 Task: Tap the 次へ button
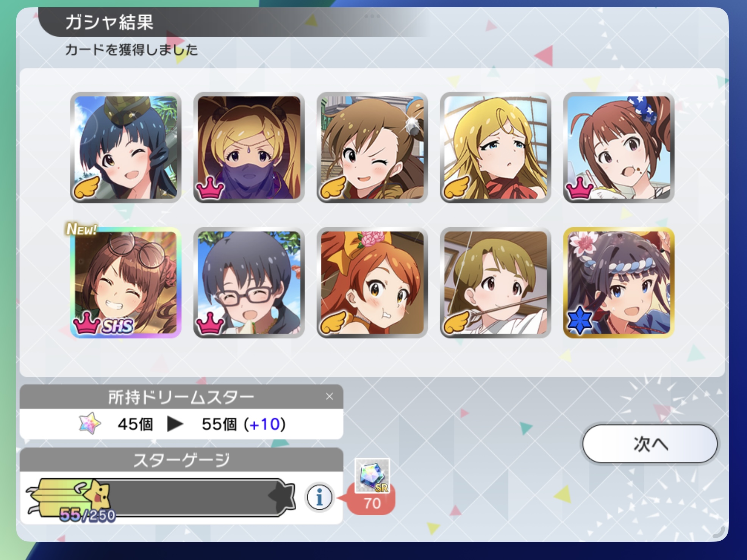click(x=650, y=444)
